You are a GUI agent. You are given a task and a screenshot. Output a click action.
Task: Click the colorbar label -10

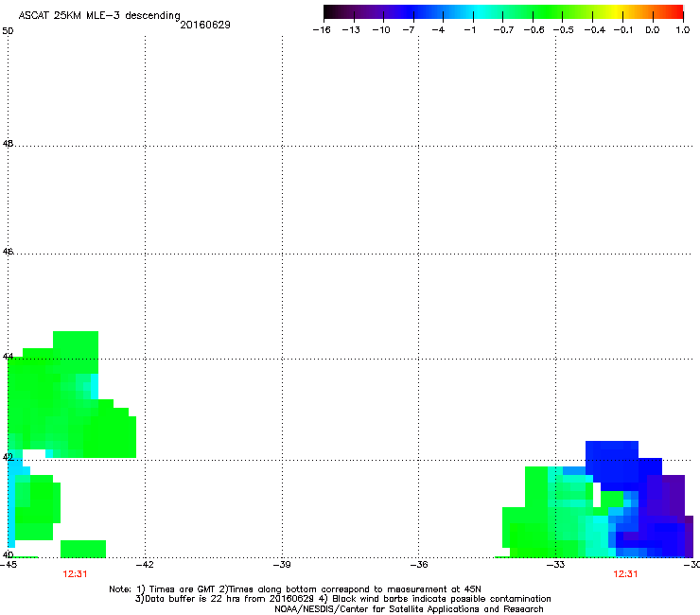pos(381,30)
